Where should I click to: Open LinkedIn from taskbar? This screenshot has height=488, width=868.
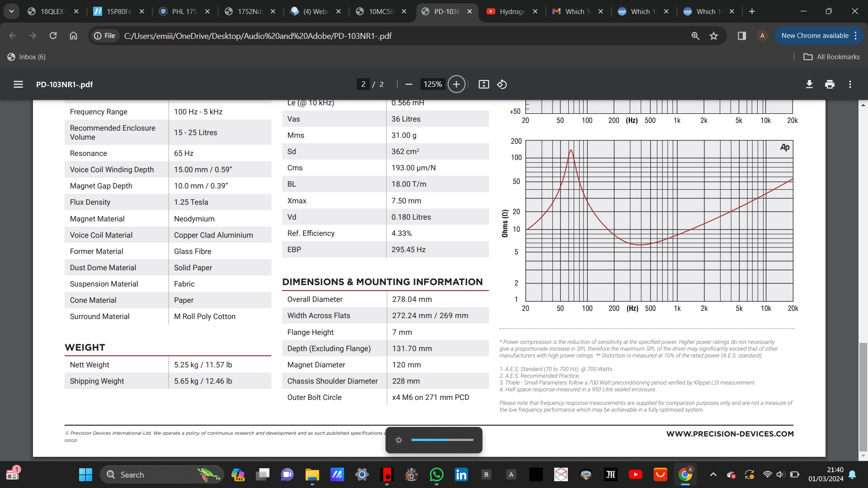(x=461, y=474)
